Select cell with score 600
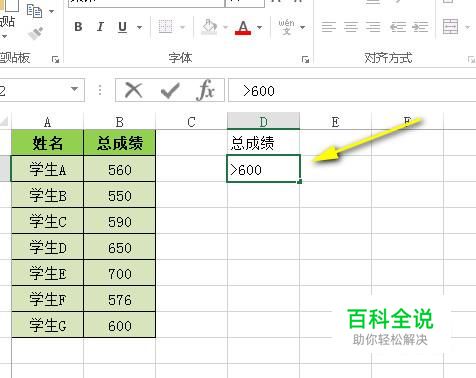The width and height of the screenshot is (476, 378). click(x=120, y=325)
